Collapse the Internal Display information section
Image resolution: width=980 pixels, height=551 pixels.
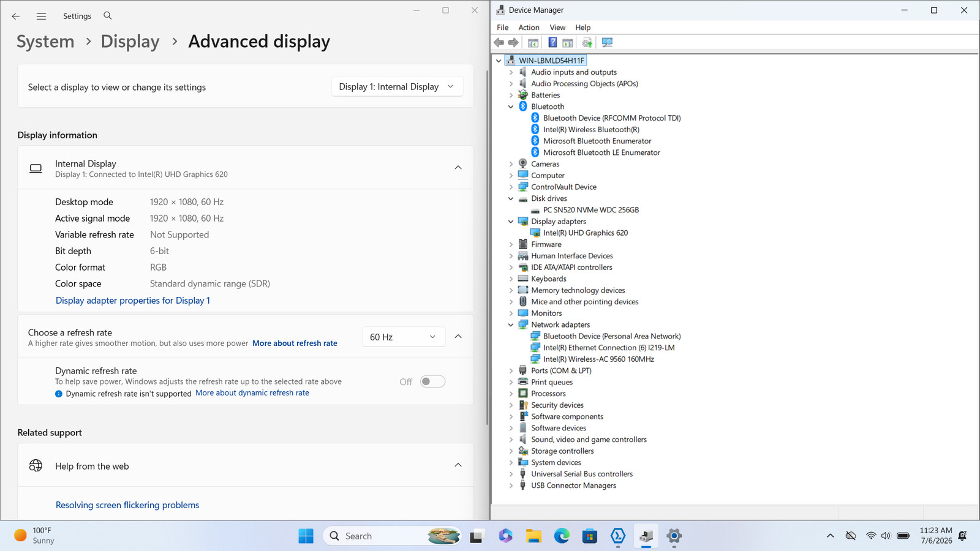(x=458, y=168)
